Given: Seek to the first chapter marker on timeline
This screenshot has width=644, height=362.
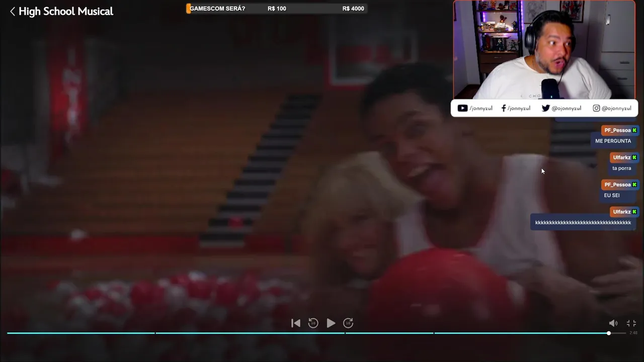Looking at the screenshot, I should pyautogui.click(x=155, y=333).
